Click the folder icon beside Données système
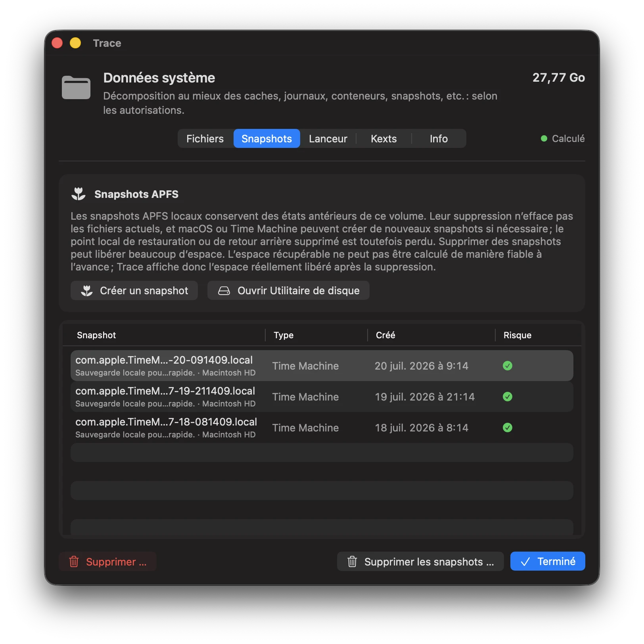Image resolution: width=644 pixels, height=644 pixels. click(76, 87)
